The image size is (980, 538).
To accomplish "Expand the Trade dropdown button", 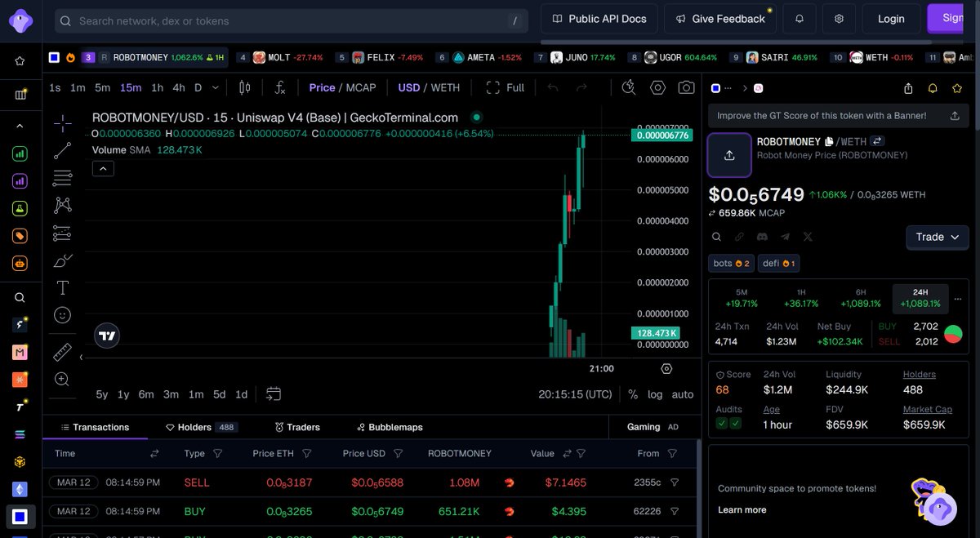I will 937,237.
